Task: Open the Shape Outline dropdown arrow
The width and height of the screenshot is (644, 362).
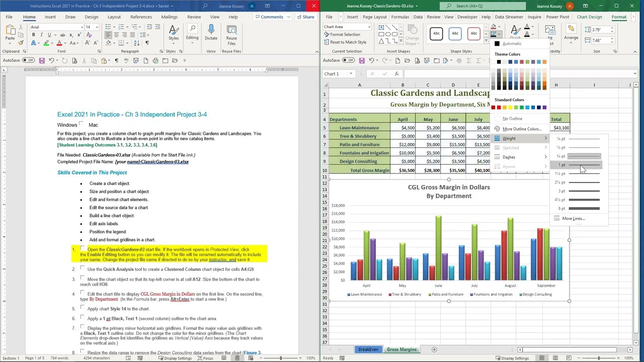Action: [500, 35]
